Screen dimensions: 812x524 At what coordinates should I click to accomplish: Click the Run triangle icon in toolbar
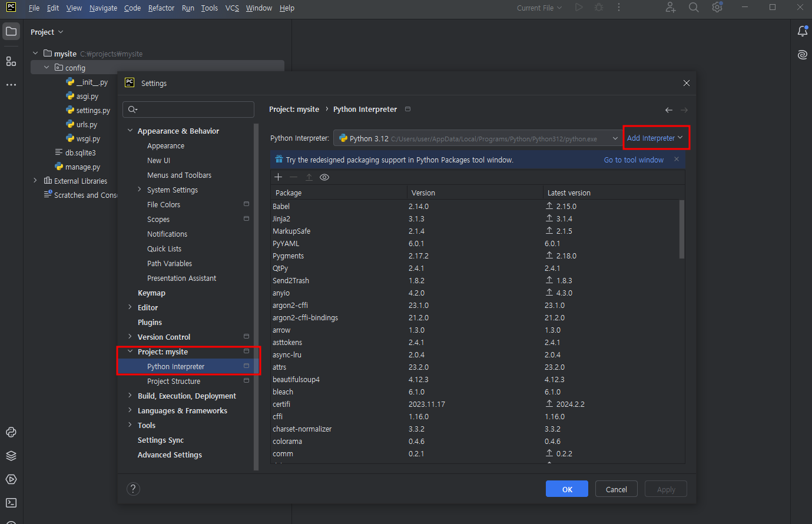pos(579,8)
